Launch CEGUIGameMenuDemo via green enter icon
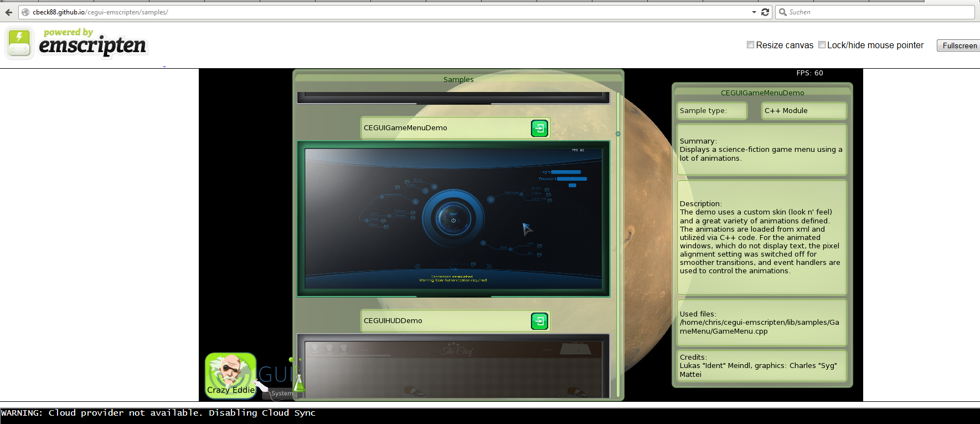Screen dimensions: 980x424 tap(539, 128)
